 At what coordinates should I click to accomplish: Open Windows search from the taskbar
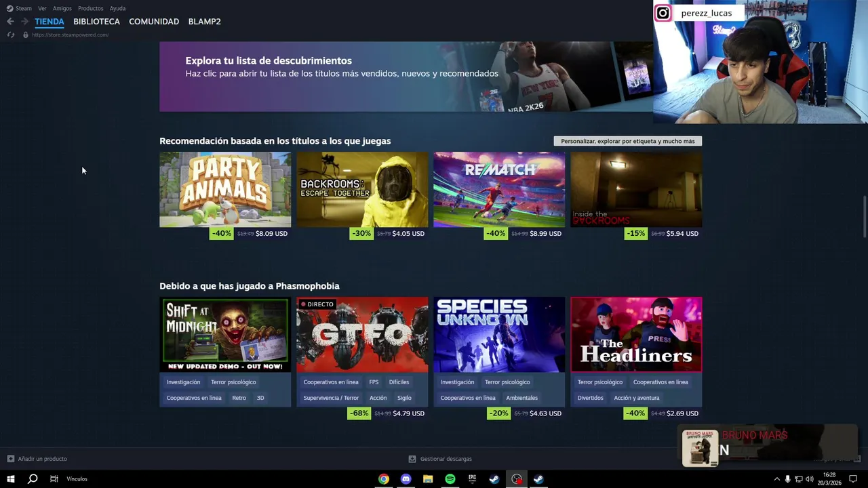[33, 479]
